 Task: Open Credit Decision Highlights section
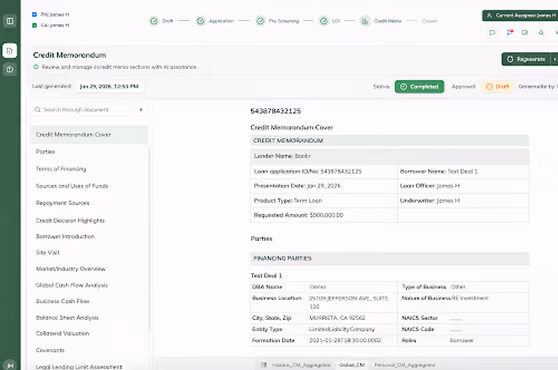coord(70,221)
